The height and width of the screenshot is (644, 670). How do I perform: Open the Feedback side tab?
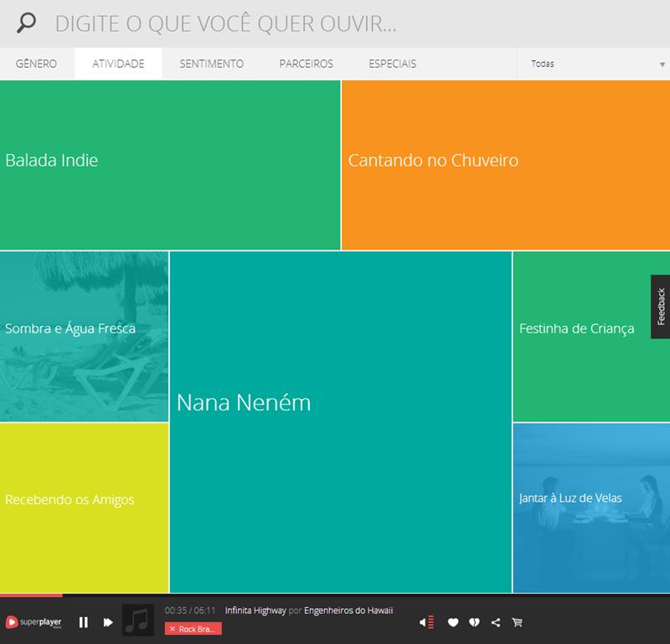coord(660,307)
